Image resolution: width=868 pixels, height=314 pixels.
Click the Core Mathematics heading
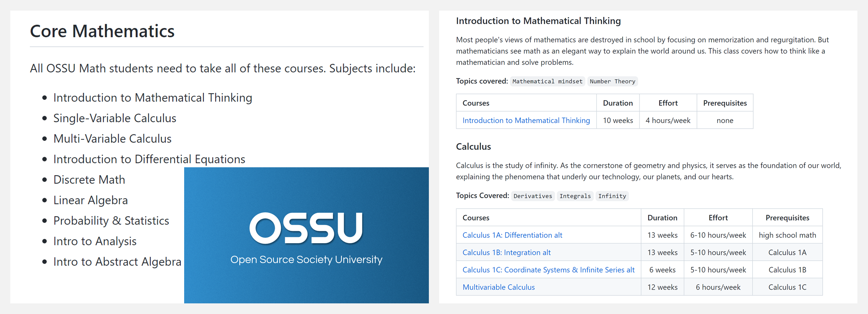pyautogui.click(x=102, y=31)
